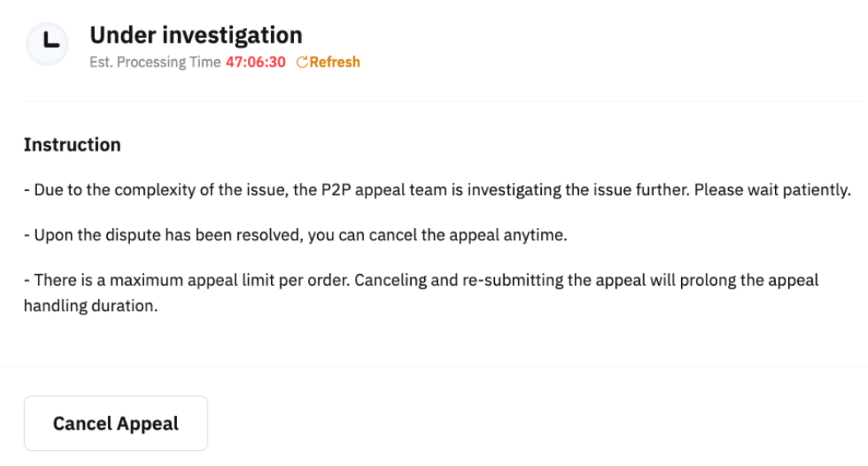Click the red countdown timer 47:06:30
This screenshot has height=466, width=868.
click(255, 63)
